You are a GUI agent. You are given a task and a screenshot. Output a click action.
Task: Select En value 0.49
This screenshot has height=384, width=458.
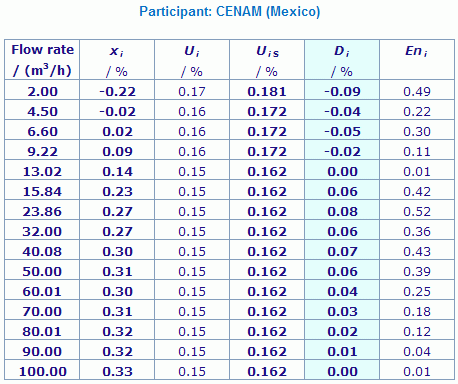point(417,91)
